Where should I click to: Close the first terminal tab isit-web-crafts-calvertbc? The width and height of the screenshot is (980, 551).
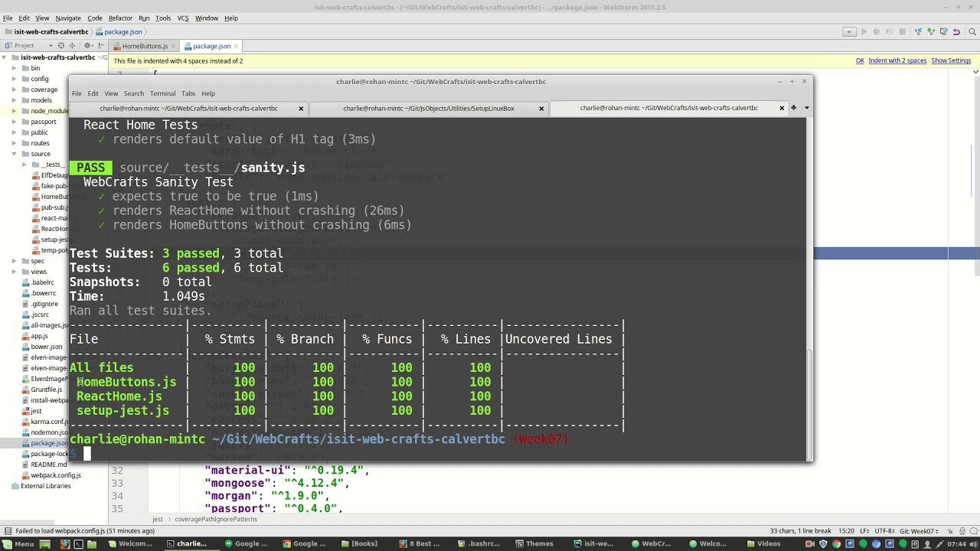(x=301, y=109)
